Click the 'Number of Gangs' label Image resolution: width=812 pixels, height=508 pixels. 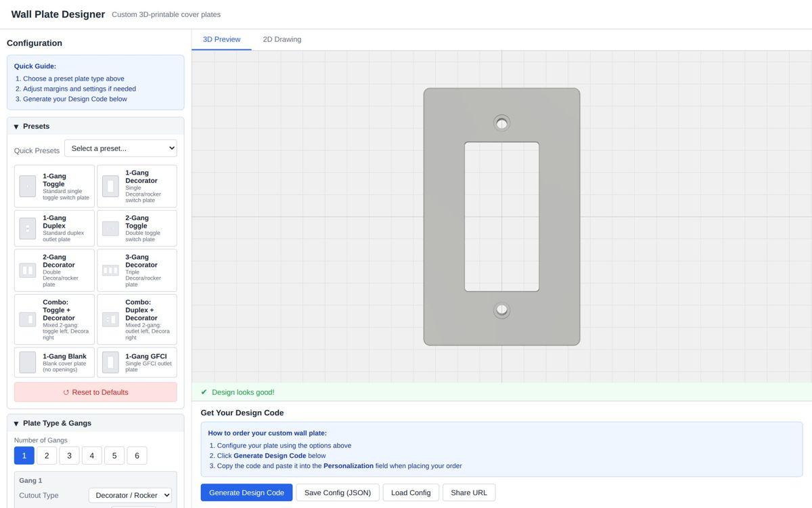pos(41,440)
